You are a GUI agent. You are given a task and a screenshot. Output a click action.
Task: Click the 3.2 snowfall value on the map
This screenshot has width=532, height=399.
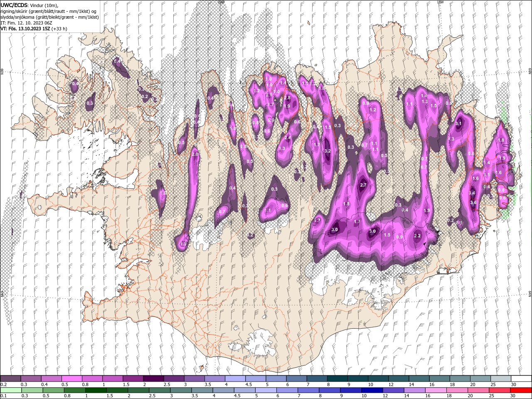(328, 151)
